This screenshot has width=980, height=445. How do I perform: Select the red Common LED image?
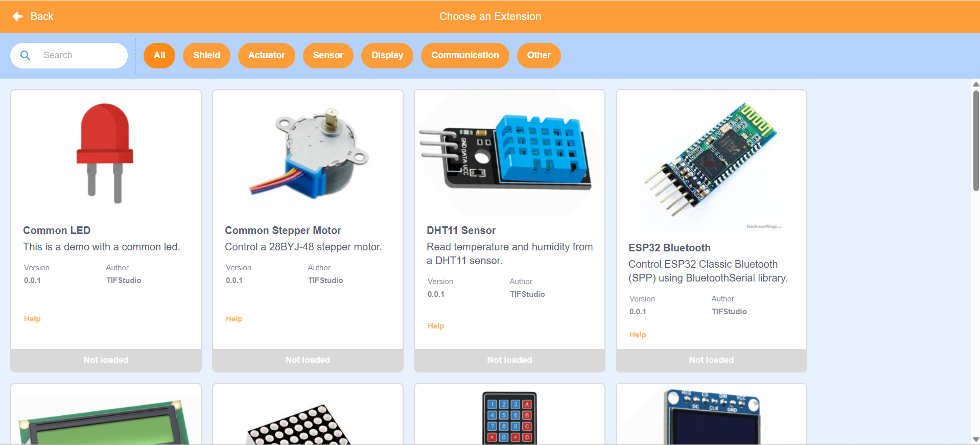(x=105, y=153)
